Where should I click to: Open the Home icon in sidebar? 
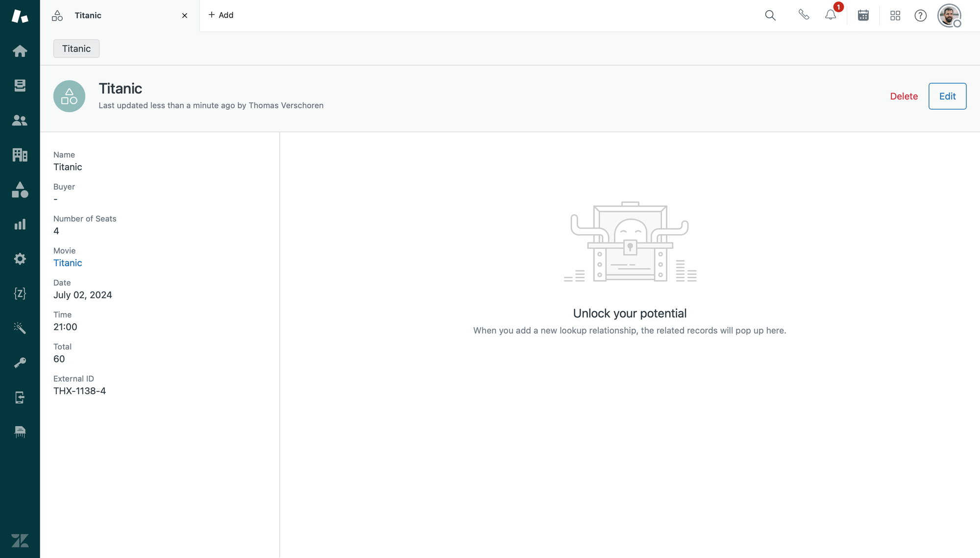click(x=20, y=51)
